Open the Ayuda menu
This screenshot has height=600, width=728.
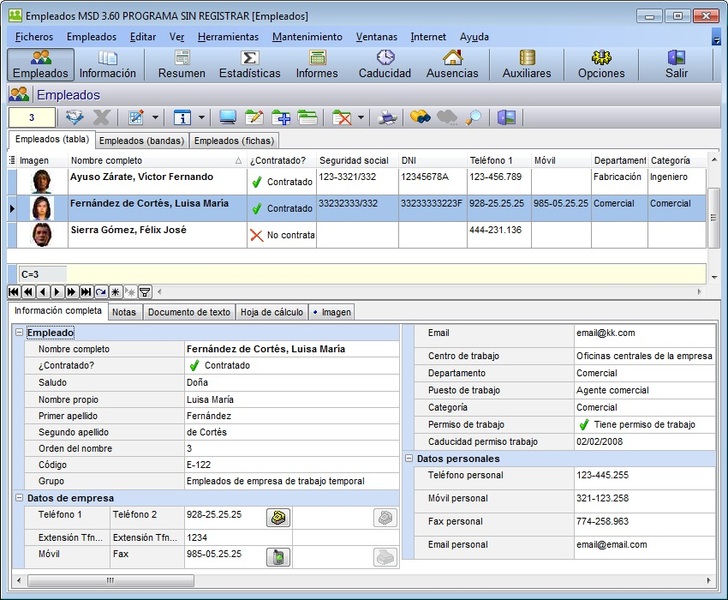474,37
